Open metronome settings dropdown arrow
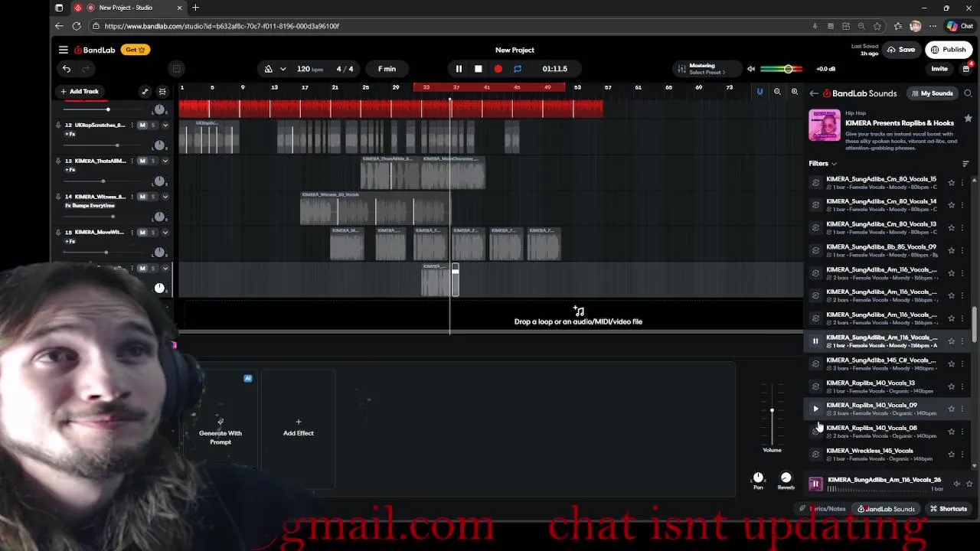980x551 pixels. click(283, 69)
